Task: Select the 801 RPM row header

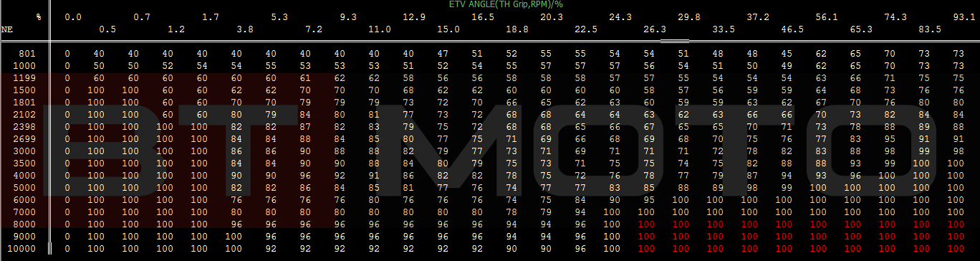Action: pos(27,53)
